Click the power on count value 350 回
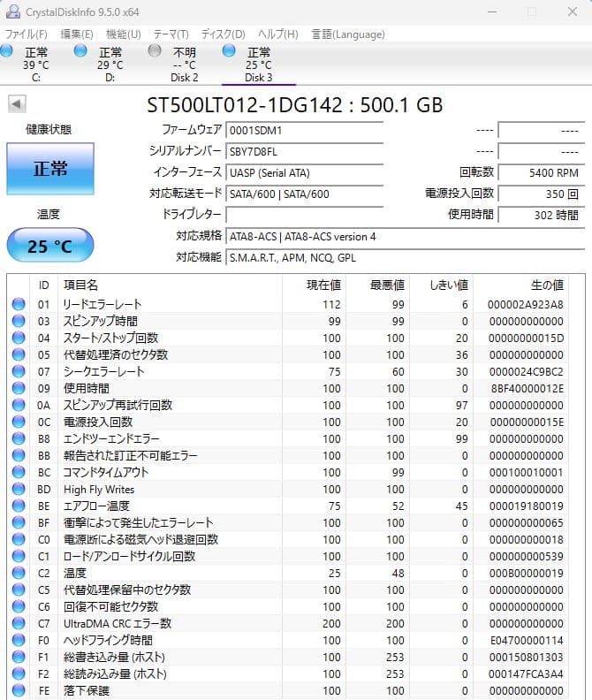This screenshot has height=700, width=592. tap(541, 194)
